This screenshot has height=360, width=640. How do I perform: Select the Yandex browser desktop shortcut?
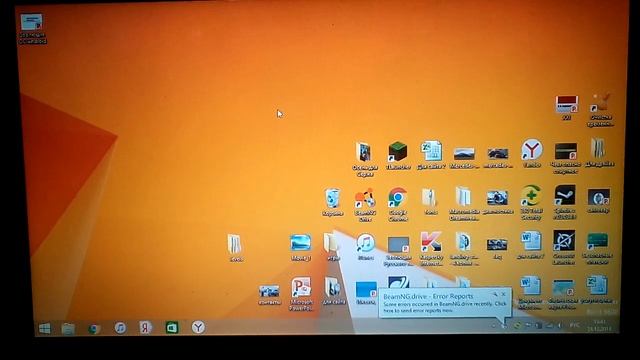531,153
